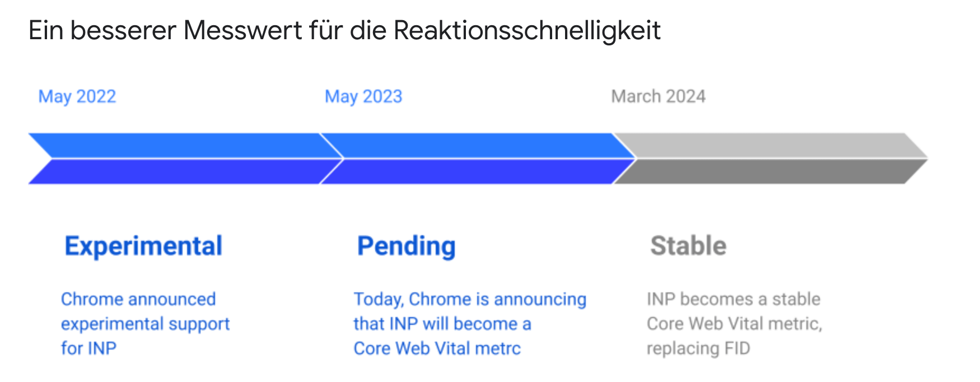Click the heading 'Ein besserer Messwert für die Reaktionsschnelligkeit'

click(344, 31)
